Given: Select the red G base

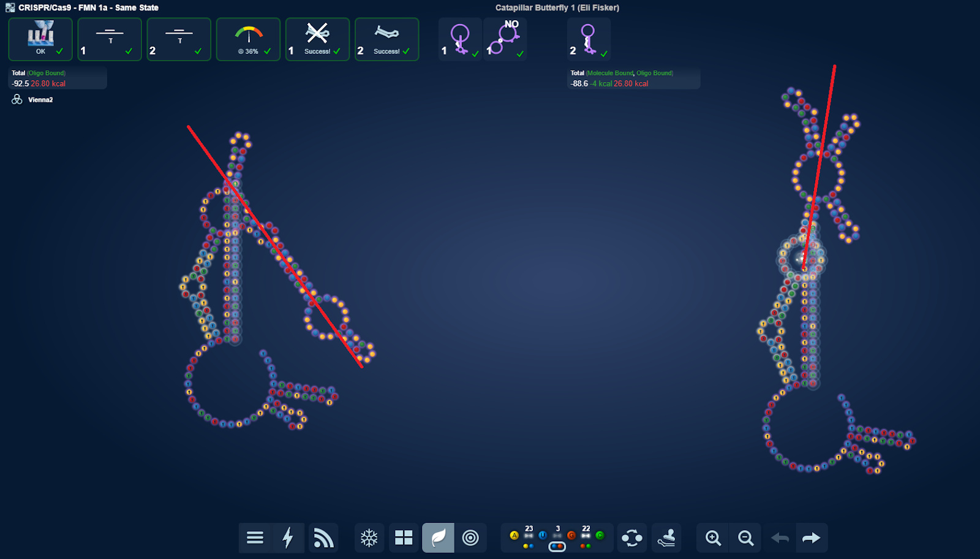Looking at the screenshot, I should 571,535.
